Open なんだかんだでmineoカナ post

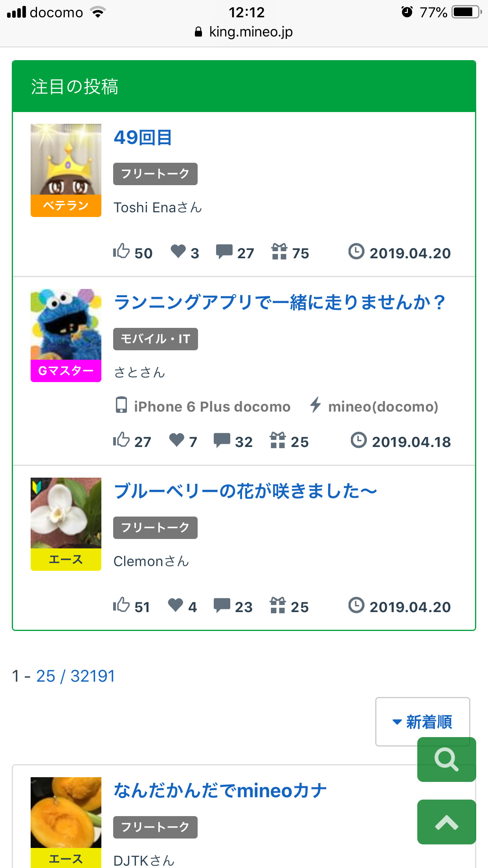pos(220,791)
